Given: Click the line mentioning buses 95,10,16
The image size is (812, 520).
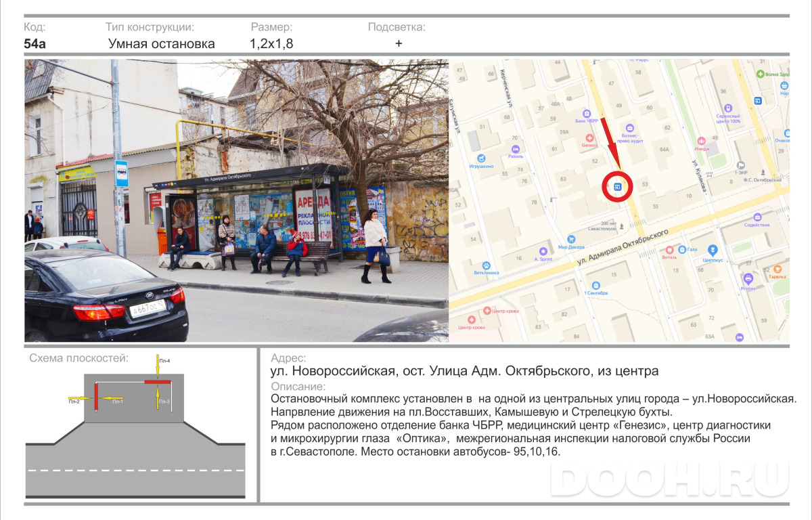Looking at the screenshot, I should (415, 451).
